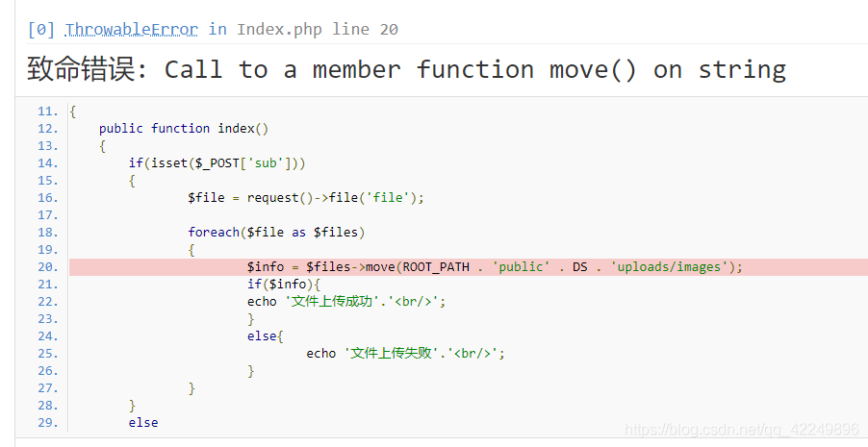Screen dimensions: 868x447
Task: Click line number 11 in the gutter
Action: pyautogui.click(x=47, y=112)
